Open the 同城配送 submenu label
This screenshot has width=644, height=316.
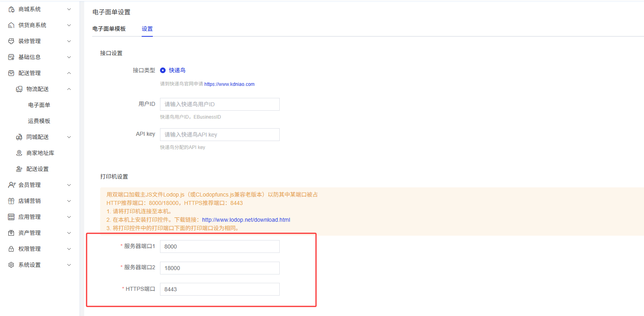38,137
